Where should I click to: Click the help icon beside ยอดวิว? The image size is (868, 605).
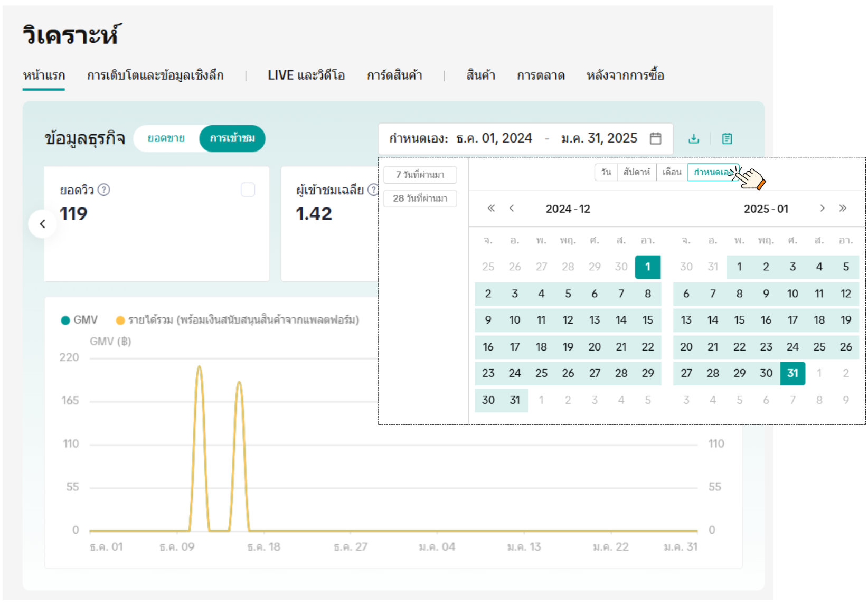tap(104, 190)
